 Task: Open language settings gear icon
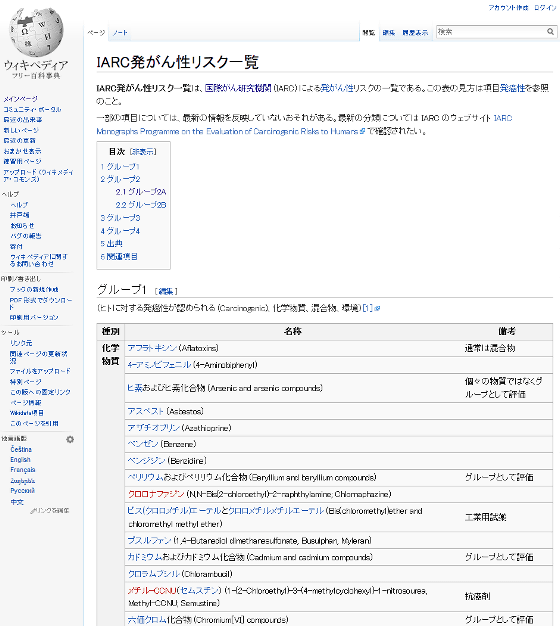(x=70, y=439)
